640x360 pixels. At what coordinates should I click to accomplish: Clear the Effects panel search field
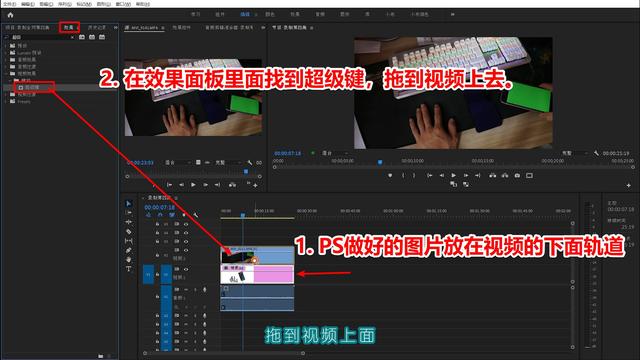point(72,37)
